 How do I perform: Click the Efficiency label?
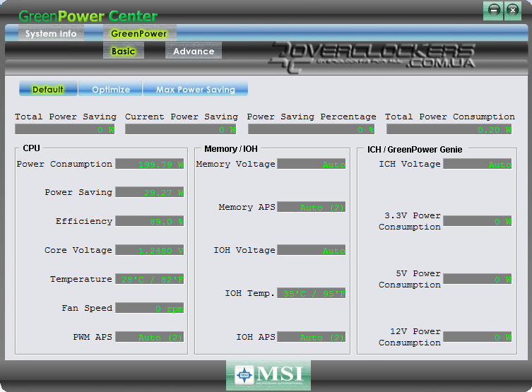[x=84, y=222]
